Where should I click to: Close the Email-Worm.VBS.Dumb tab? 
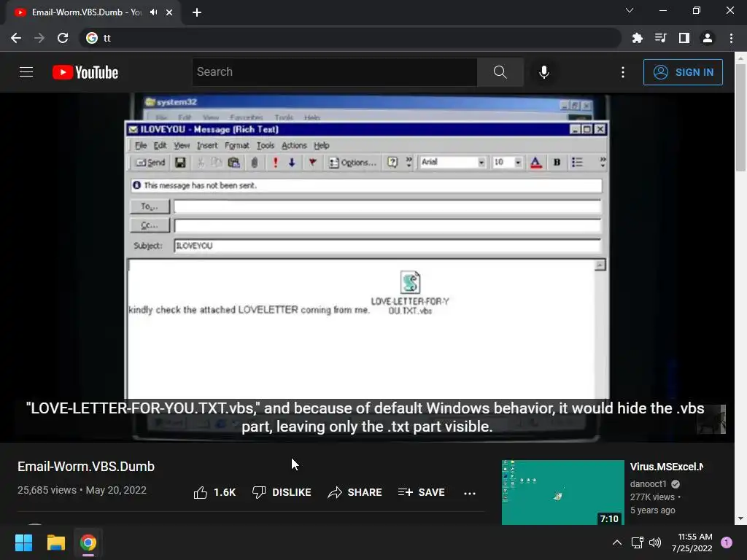pyautogui.click(x=169, y=12)
